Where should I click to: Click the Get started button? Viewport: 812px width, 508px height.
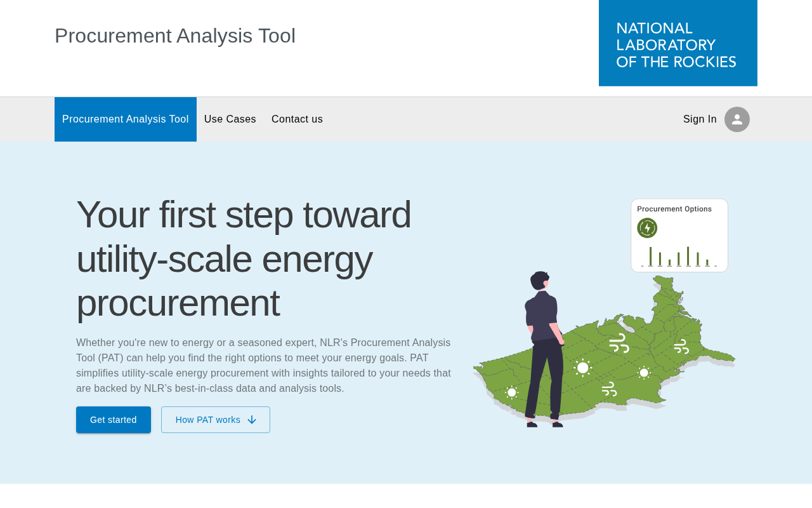pos(114,420)
